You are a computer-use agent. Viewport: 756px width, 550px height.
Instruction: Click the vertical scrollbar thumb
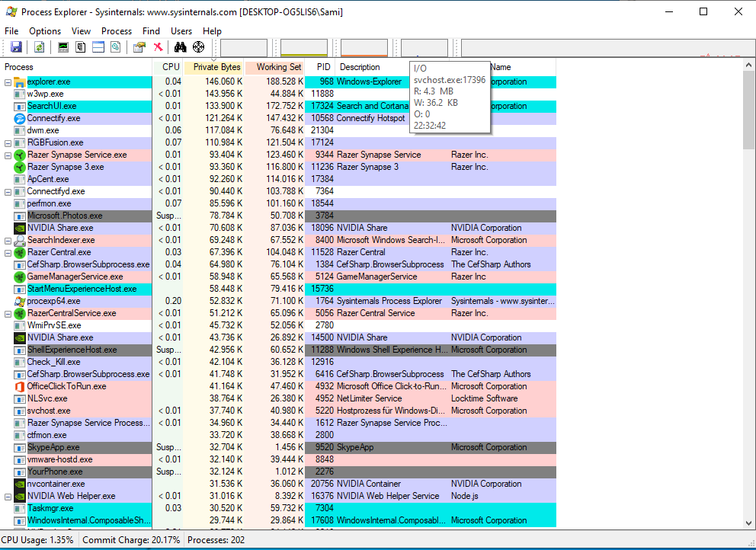tap(748, 110)
